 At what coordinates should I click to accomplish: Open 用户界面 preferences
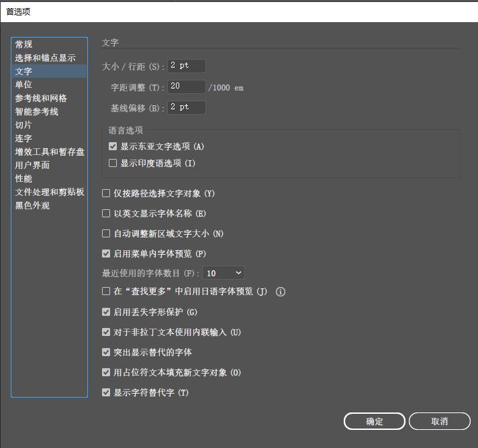[50, 165]
